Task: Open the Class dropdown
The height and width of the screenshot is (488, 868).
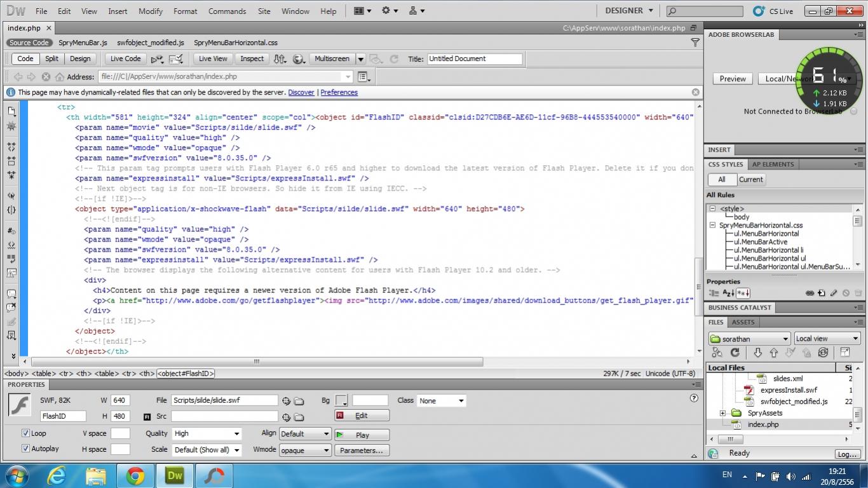Action: tap(442, 400)
